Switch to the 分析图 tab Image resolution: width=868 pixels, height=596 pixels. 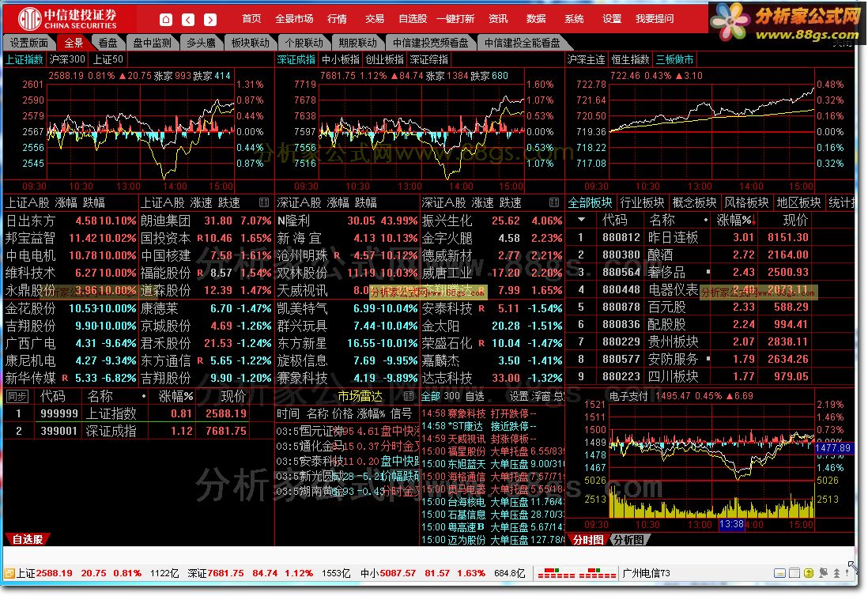628,539
